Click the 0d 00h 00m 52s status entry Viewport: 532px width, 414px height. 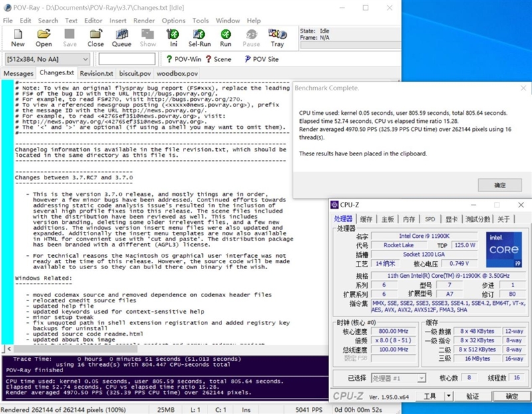(x=358, y=409)
